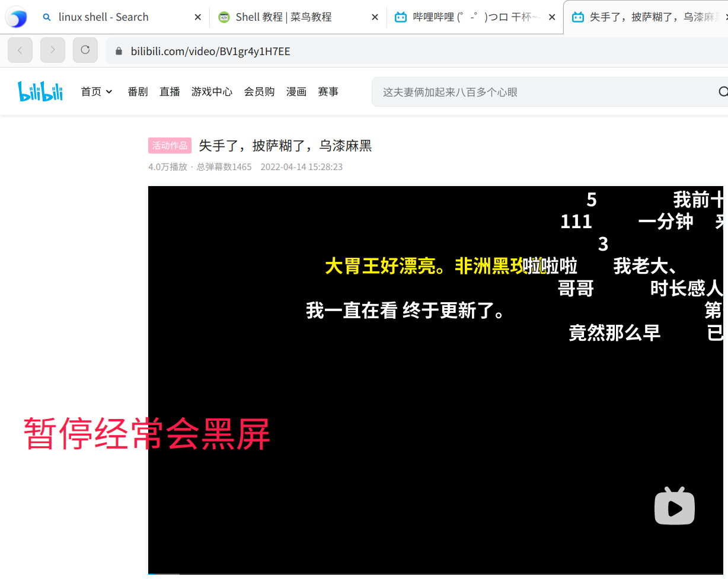Switch to the 哔哩哔哩 tab
Viewport: 728px width, 579px height.
click(468, 17)
